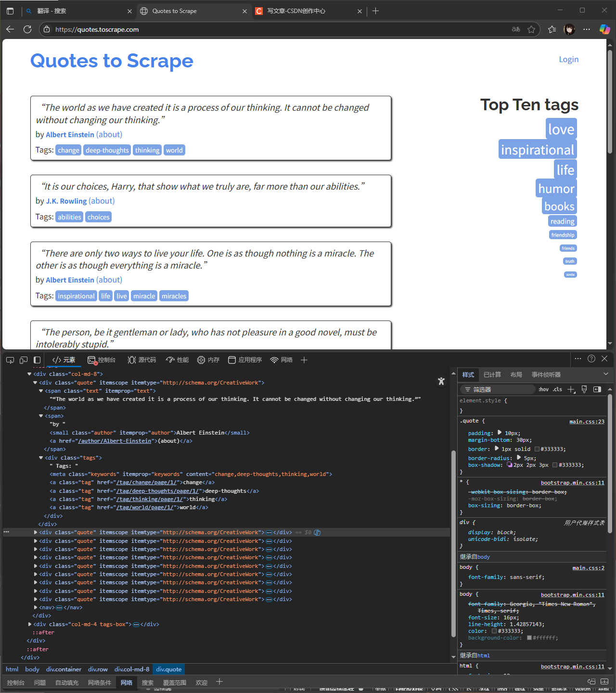Click the Login link on the webpage
Screen dimensions: 616x693
point(568,59)
